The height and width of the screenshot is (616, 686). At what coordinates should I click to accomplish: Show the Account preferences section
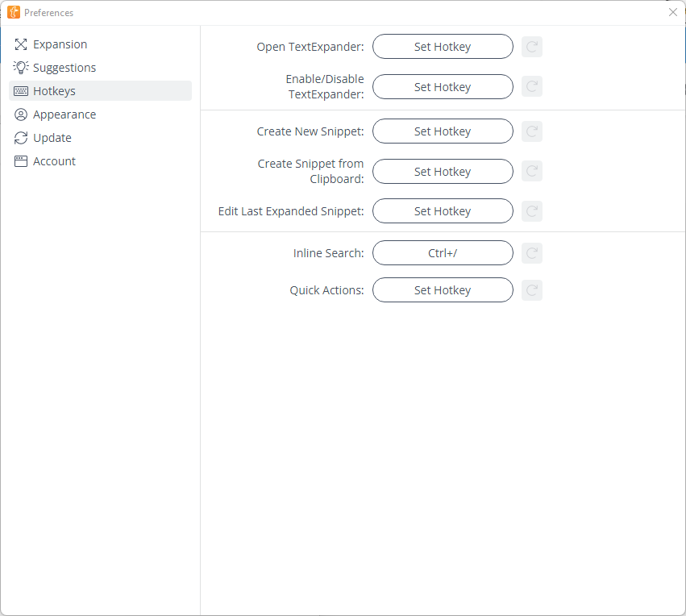(x=54, y=161)
